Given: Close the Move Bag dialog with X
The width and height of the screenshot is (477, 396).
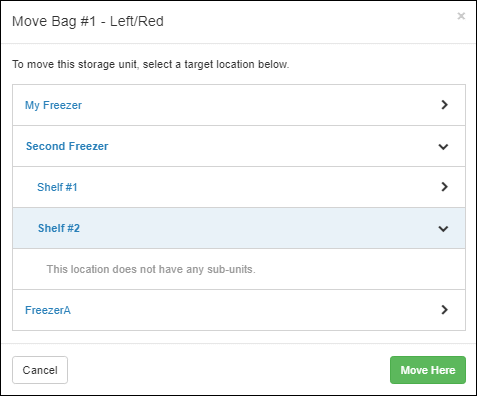Looking at the screenshot, I should (461, 16).
